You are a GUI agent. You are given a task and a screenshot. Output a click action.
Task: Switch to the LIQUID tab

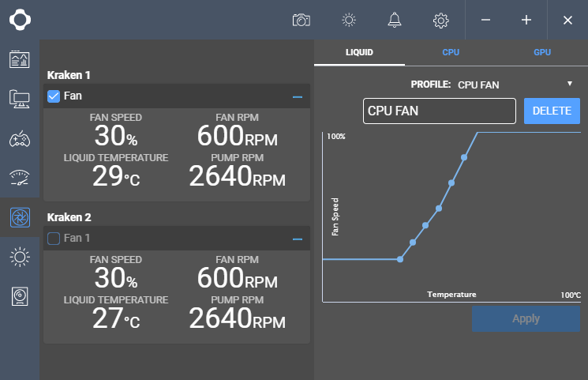click(359, 53)
